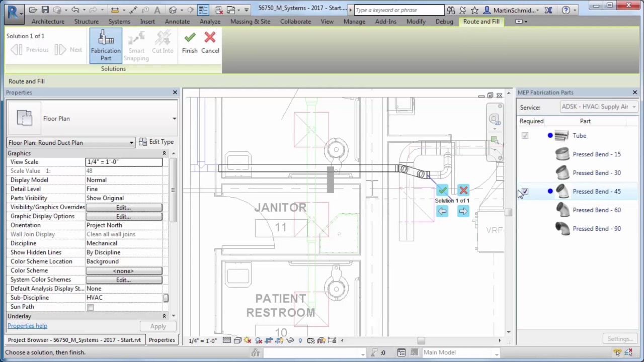Image resolution: width=644 pixels, height=362 pixels.
Task: Toggle the Required checkbox for Pressed Bend - 45
Action: [x=525, y=192]
